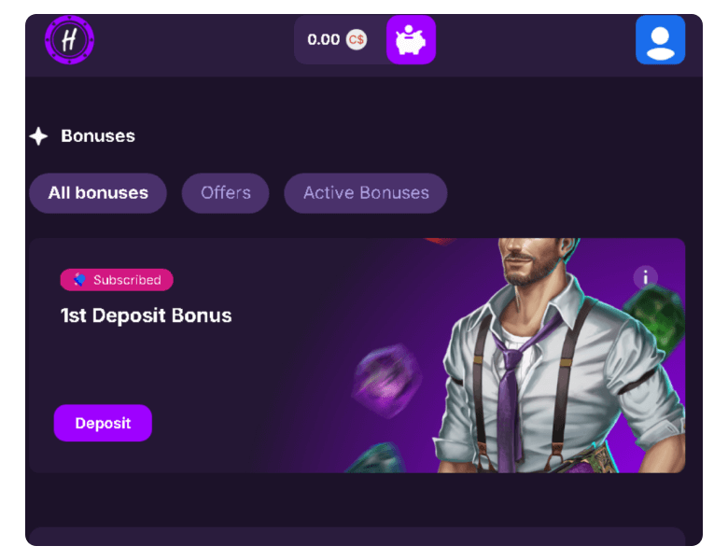Open the blue user profile icon
Screen dimensions: 728x560
coord(660,40)
